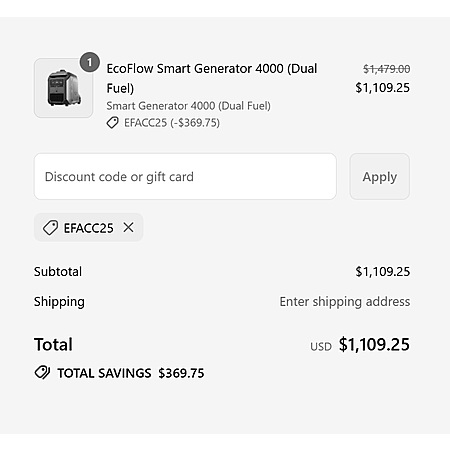
Task: Click the Total Savings tags icon
Action: tap(42, 373)
